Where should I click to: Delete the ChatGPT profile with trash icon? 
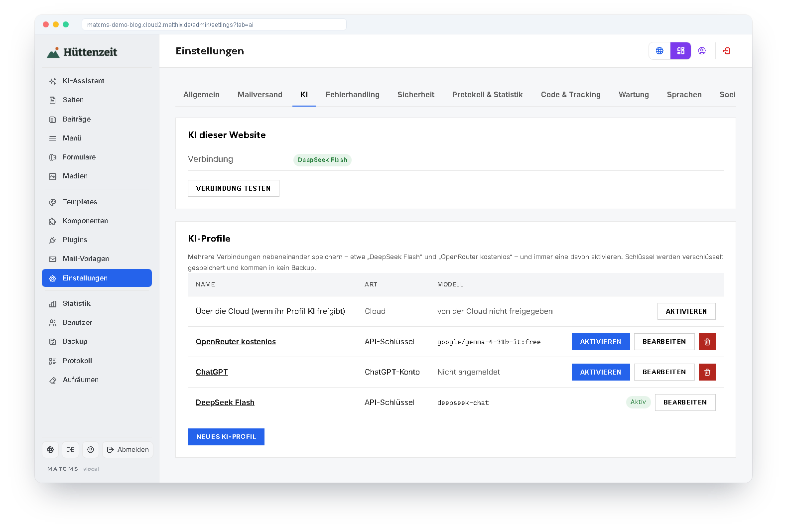click(707, 372)
